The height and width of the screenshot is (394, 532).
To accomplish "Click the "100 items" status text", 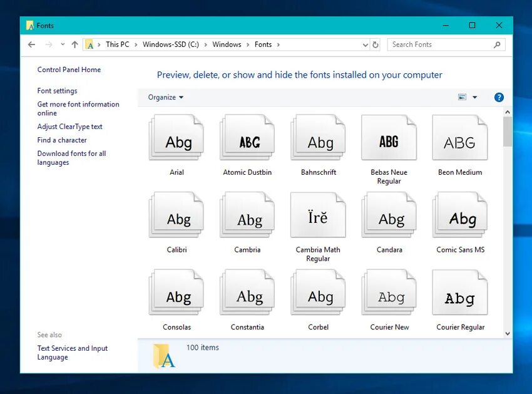I will [203, 348].
